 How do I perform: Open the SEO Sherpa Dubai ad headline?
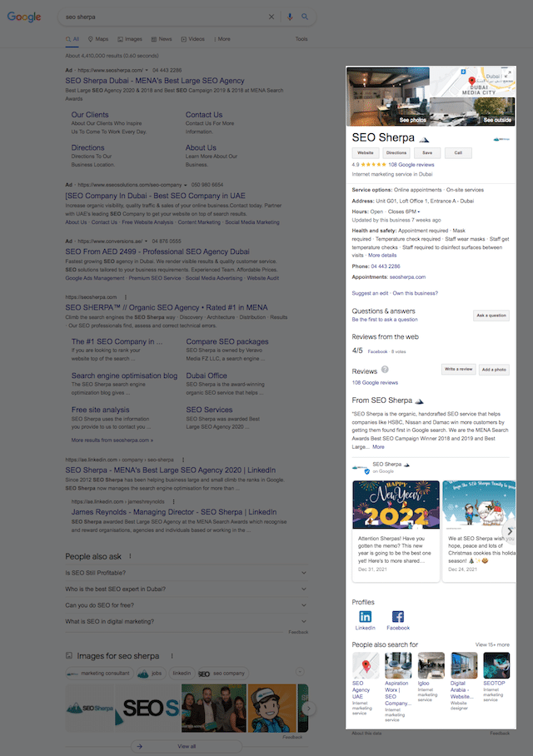[155, 81]
